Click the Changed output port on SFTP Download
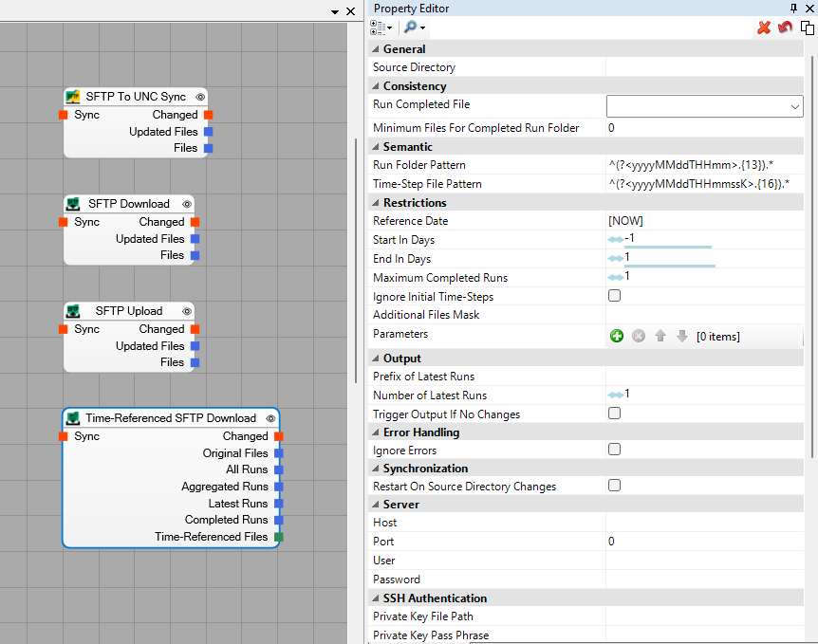Screen dimensions: 818x644 (x=195, y=222)
